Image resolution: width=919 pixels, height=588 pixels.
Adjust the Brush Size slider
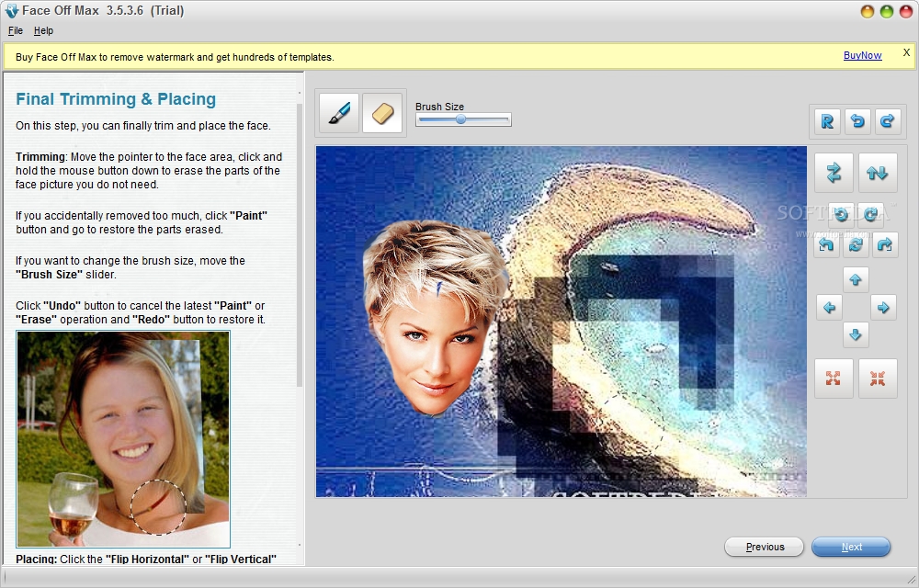point(462,119)
